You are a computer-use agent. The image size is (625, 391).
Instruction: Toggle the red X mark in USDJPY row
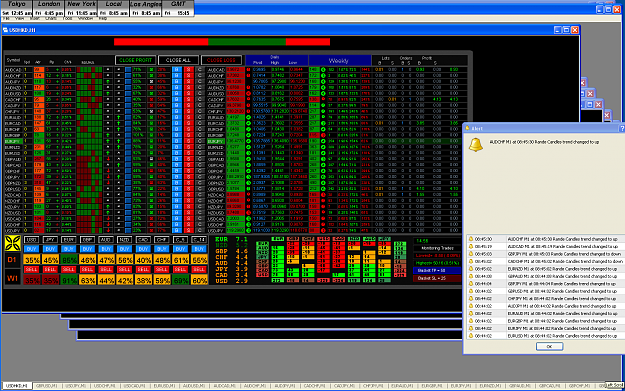151,230
